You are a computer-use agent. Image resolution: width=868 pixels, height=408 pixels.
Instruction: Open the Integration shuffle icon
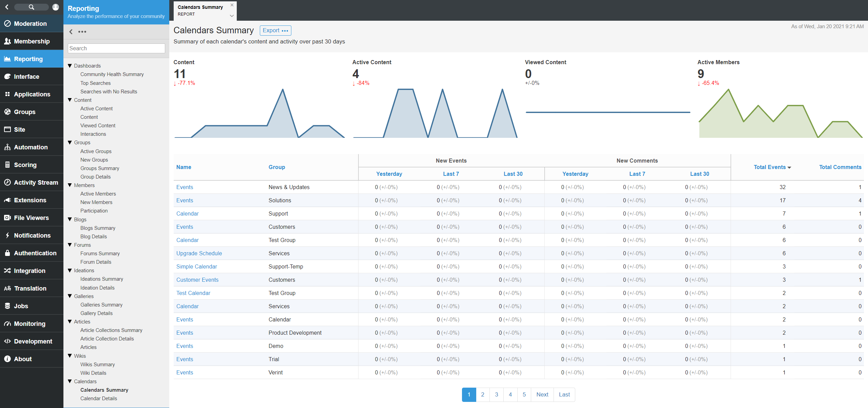click(x=7, y=271)
